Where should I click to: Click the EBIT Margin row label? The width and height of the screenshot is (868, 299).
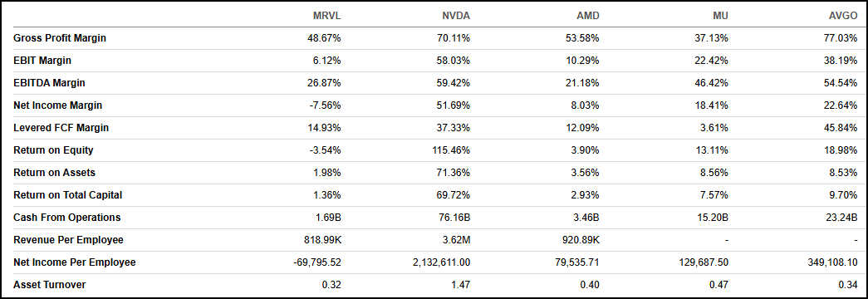(x=42, y=61)
